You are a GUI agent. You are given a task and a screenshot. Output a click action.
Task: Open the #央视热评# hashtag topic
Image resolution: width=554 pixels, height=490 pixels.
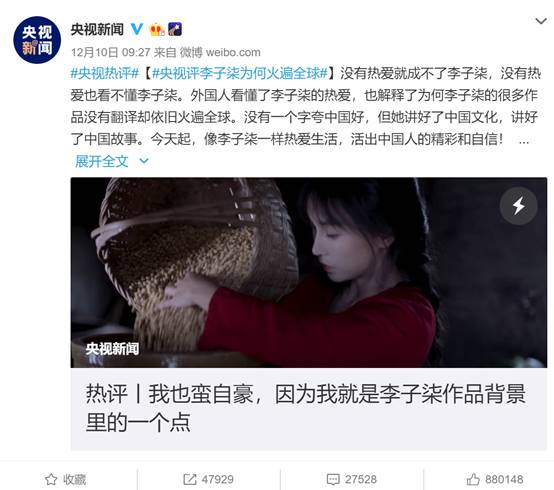click(105, 73)
